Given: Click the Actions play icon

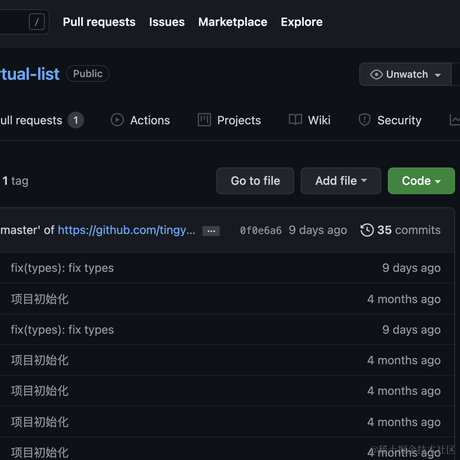Looking at the screenshot, I should tap(117, 120).
